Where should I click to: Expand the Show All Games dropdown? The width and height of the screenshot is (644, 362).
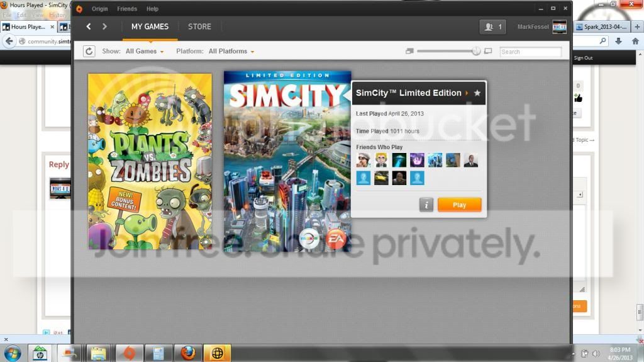click(x=145, y=51)
